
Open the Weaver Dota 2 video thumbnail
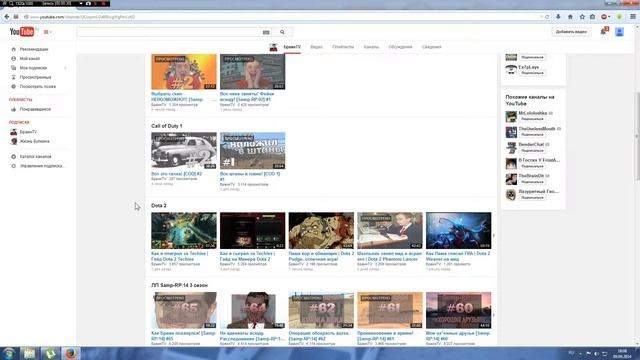458,231
